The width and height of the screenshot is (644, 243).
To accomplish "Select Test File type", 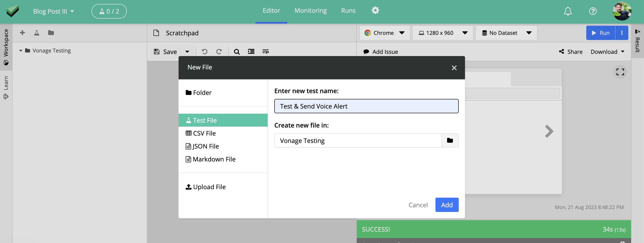I will [x=223, y=120].
